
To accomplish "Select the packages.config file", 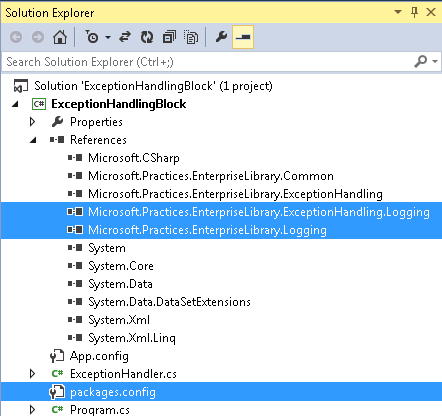I will coord(113,392).
